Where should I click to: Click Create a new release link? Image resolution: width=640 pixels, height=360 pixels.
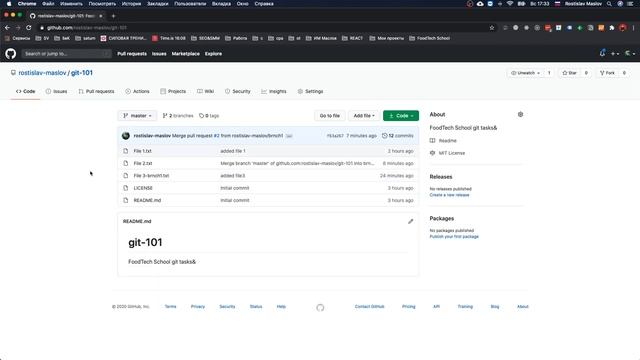(x=449, y=195)
